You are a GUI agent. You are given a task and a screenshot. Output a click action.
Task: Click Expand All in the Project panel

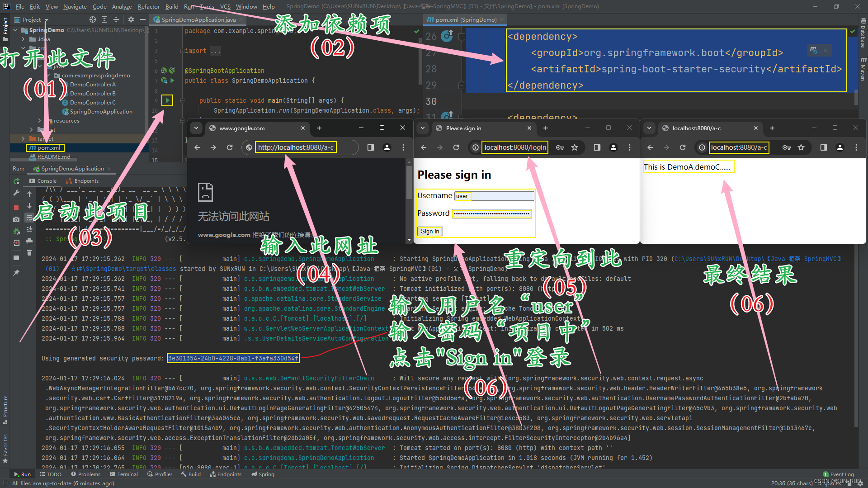tap(104, 19)
